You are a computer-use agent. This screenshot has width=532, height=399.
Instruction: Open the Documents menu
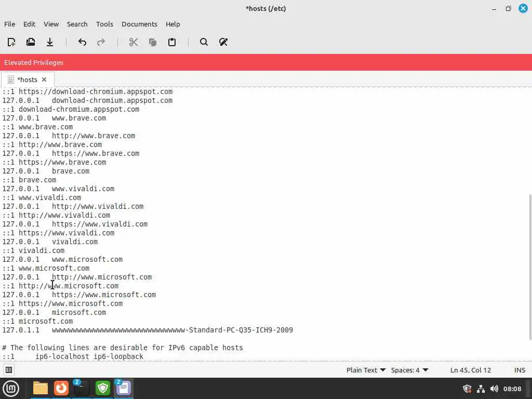coord(139,24)
